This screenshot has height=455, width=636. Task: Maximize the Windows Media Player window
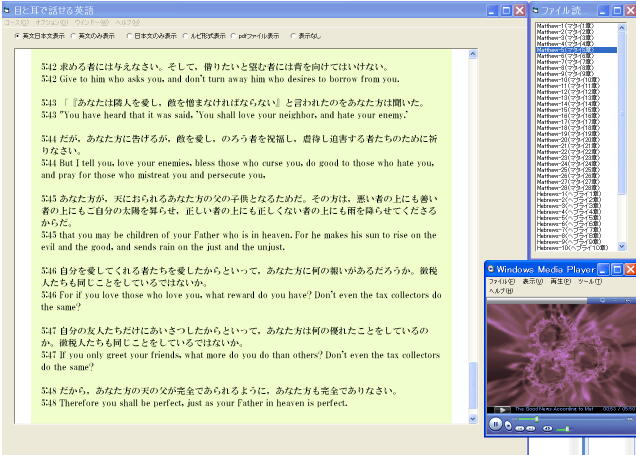coord(617,269)
